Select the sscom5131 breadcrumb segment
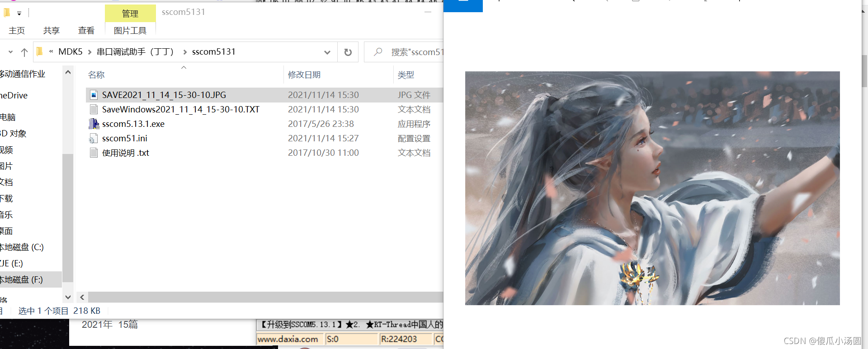The width and height of the screenshot is (868, 349). (214, 51)
